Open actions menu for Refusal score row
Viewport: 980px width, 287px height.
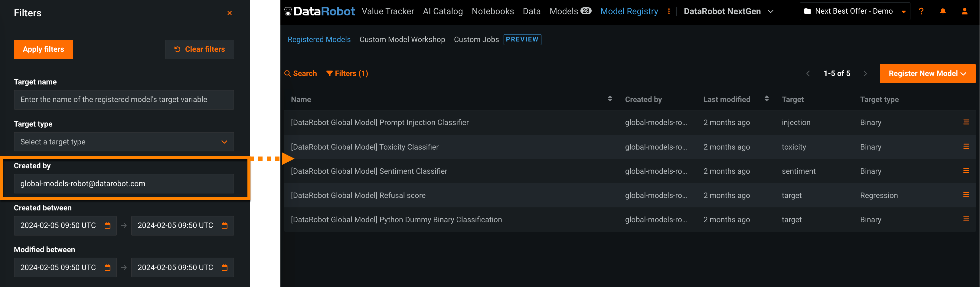click(x=966, y=195)
